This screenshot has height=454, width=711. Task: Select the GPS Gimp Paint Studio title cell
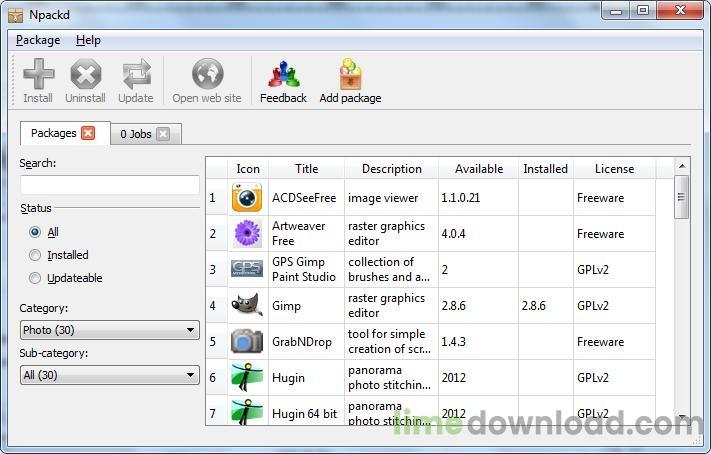point(307,269)
